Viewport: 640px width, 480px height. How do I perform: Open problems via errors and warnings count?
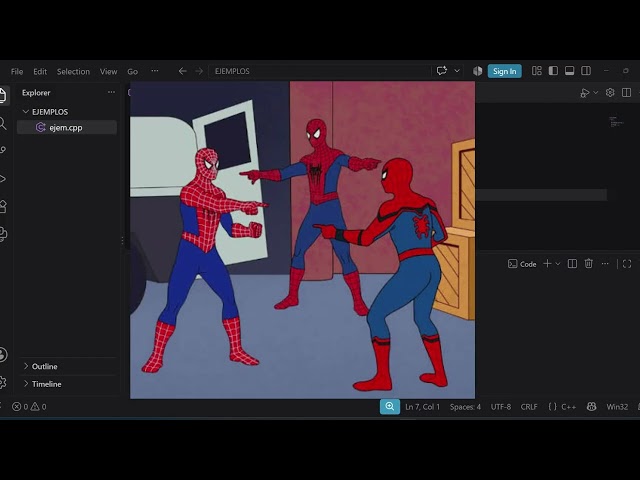click(29, 407)
